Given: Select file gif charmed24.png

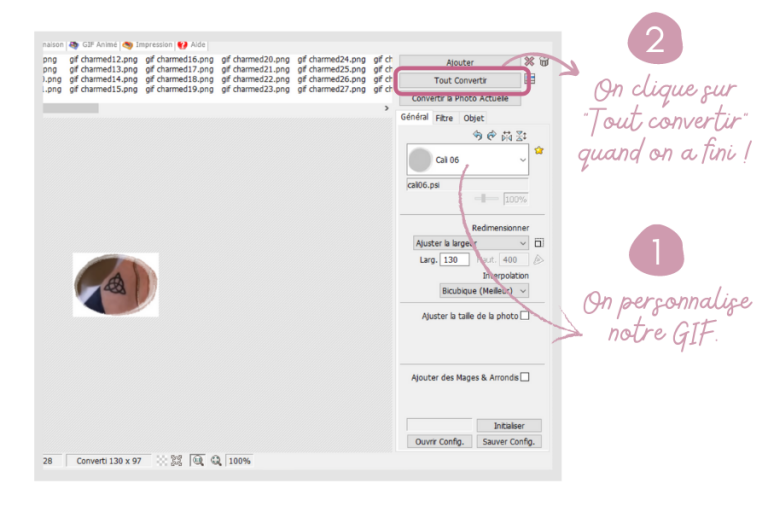Looking at the screenshot, I should coord(332,59).
